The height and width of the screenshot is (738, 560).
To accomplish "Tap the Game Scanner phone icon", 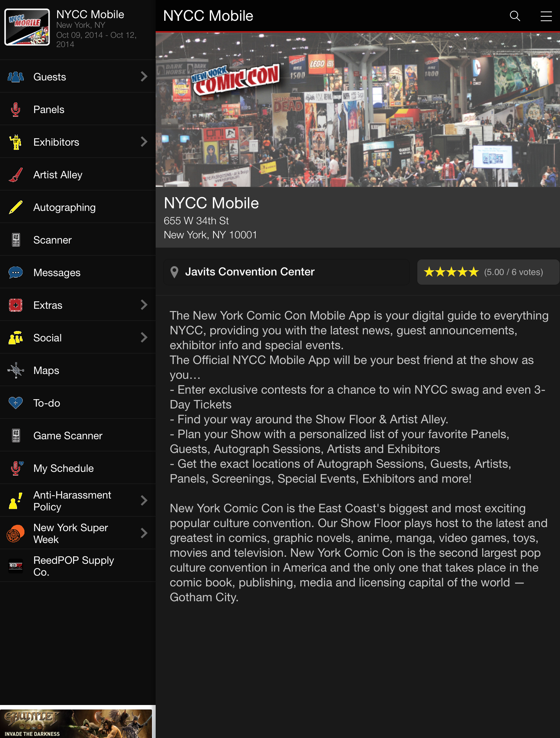I will [16, 436].
